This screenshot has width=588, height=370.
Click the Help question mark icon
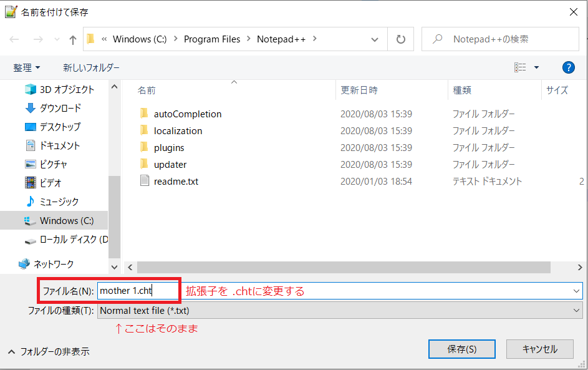tap(568, 67)
